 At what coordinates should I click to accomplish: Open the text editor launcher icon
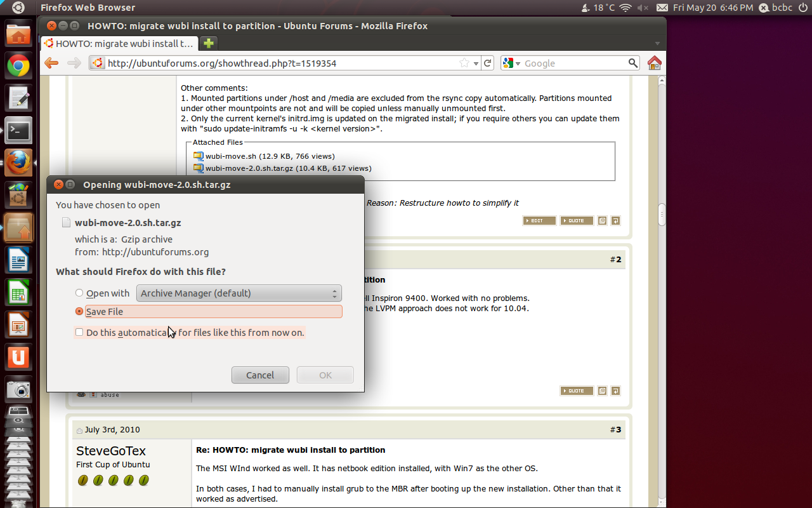(x=18, y=98)
